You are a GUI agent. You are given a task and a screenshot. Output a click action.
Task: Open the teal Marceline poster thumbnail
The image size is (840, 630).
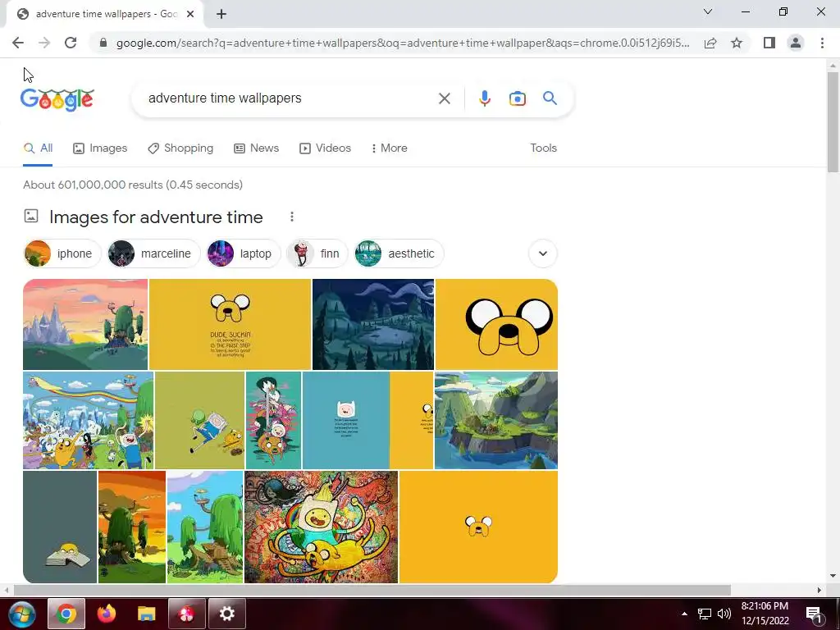pos(273,421)
